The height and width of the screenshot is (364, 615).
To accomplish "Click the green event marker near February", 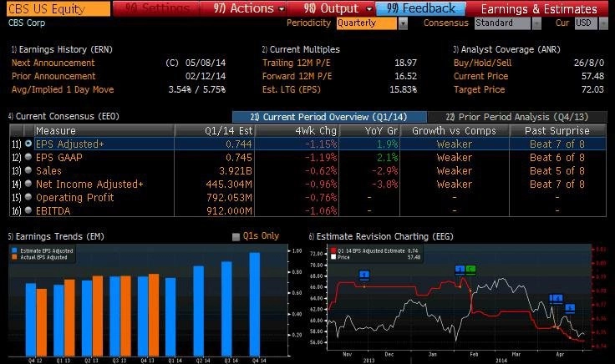I will (470, 270).
